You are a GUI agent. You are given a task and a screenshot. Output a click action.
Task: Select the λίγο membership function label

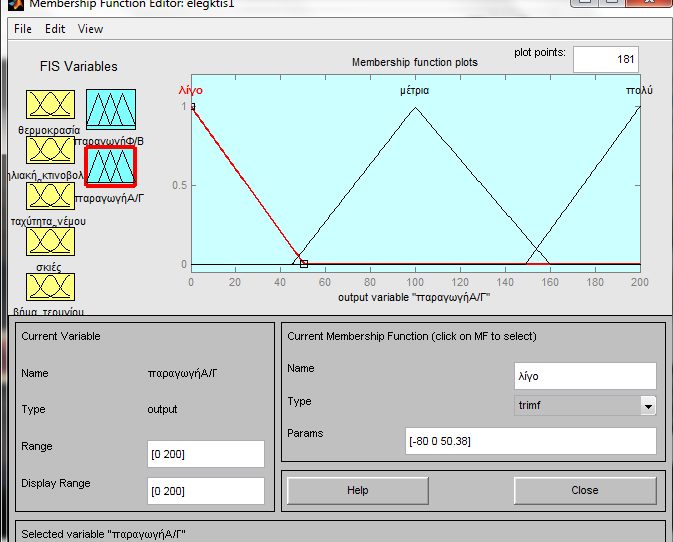(x=191, y=91)
